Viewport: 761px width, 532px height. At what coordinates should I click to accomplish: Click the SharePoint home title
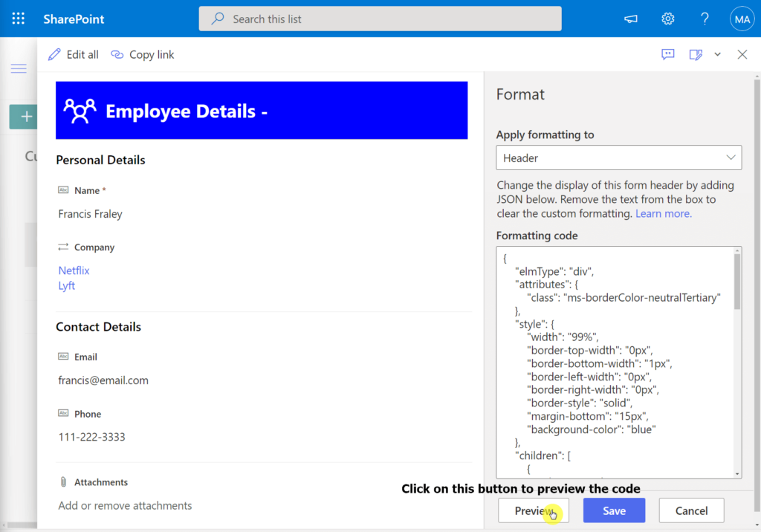74,19
